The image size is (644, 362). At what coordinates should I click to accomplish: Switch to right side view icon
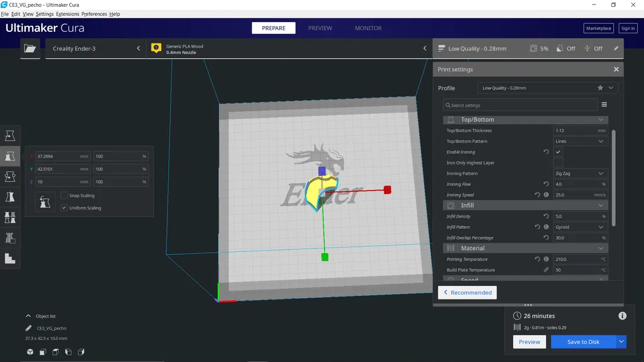(x=81, y=352)
